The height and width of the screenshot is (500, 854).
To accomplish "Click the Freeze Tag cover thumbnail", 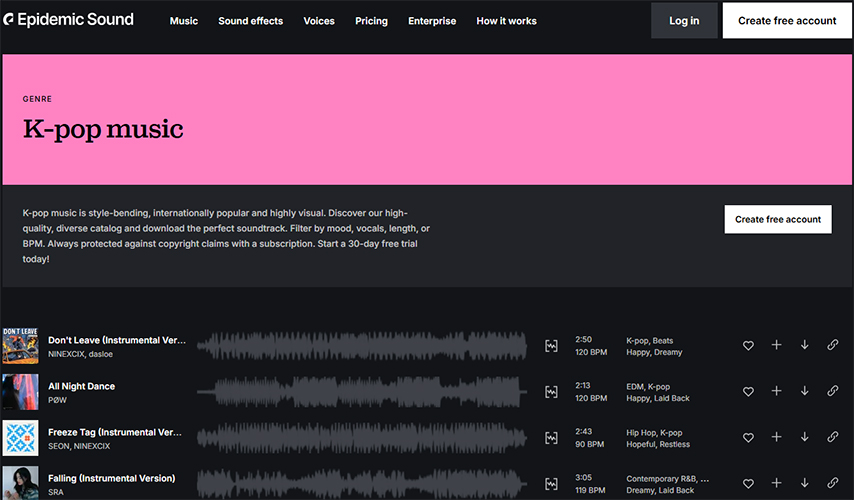I will pyautogui.click(x=20, y=437).
